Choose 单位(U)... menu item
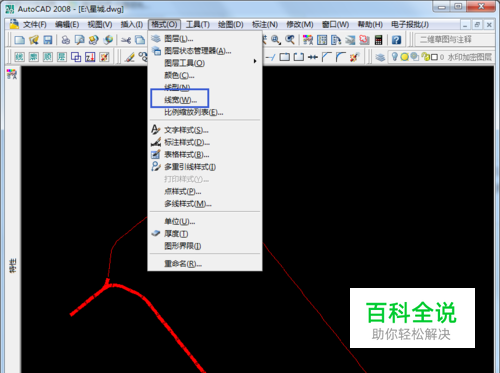The width and height of the screenshot is (500, 373). coord(205,222)
